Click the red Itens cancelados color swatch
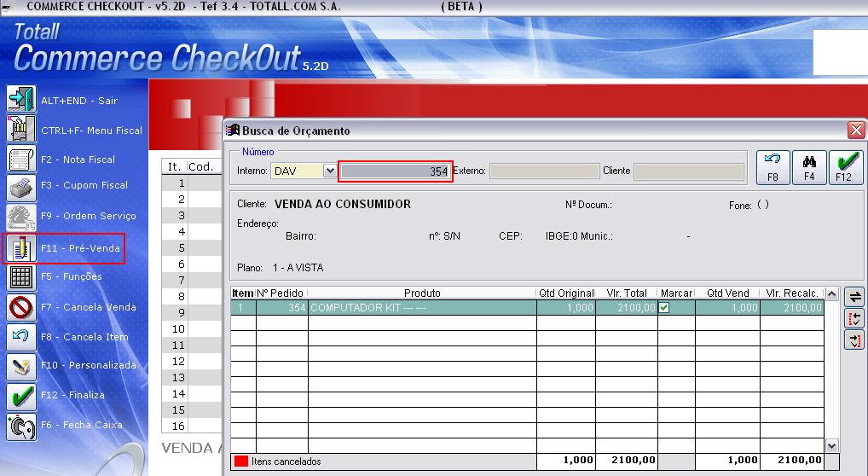Screen dimensions: 868x476 [x=241, y=461]
